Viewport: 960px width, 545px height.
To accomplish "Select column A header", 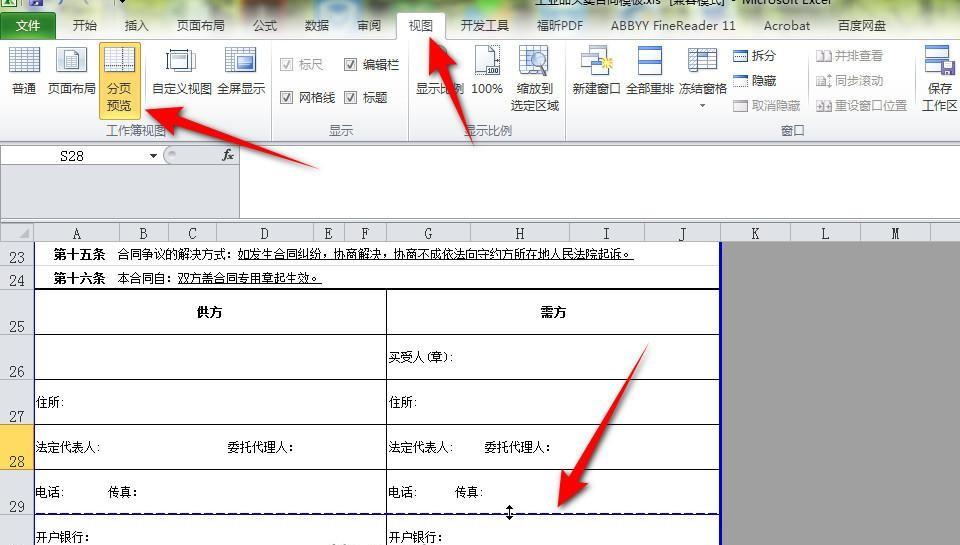I will pos(77,233).
